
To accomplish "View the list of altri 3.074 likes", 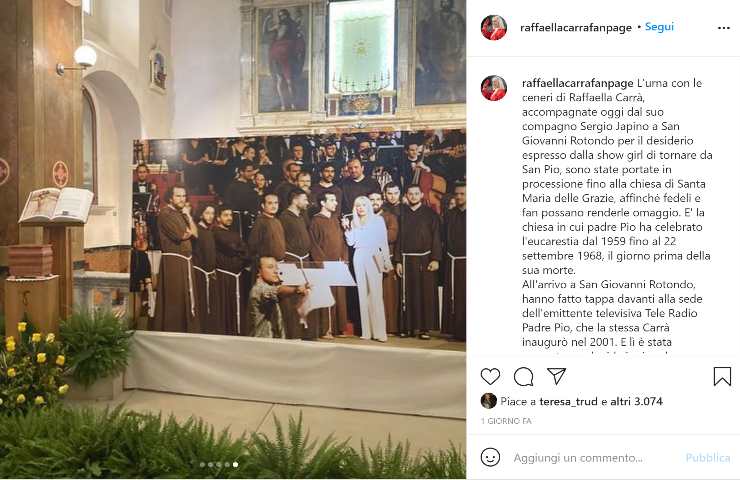I will [x=636, y=402].
